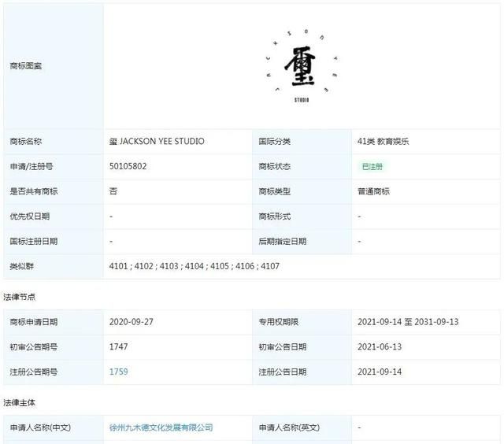Open registration announcement issue number 1759
Image resolution: width=504 pixels, height=444 pixels.
point(119,372)
